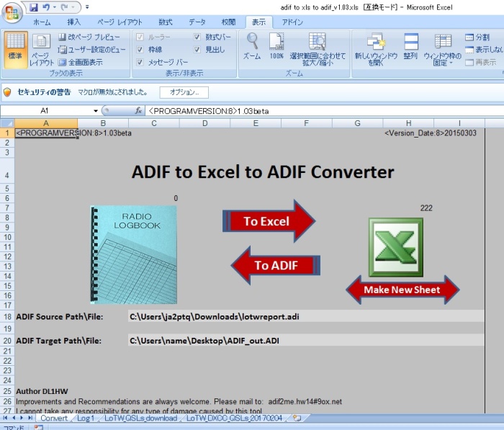The image size is (504, 430).
Task: Toggle the 見出し headings checkbox
Action: tap(197, 50)
